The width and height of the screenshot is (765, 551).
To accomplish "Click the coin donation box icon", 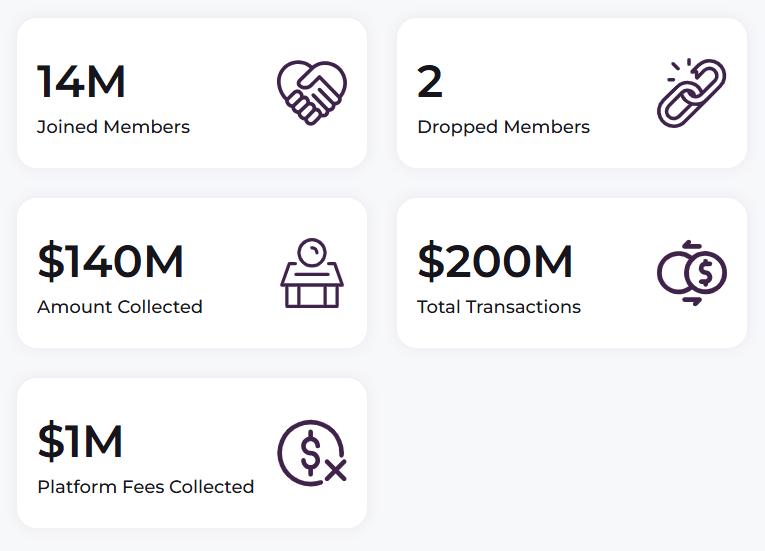I will (x=311, y=273).
